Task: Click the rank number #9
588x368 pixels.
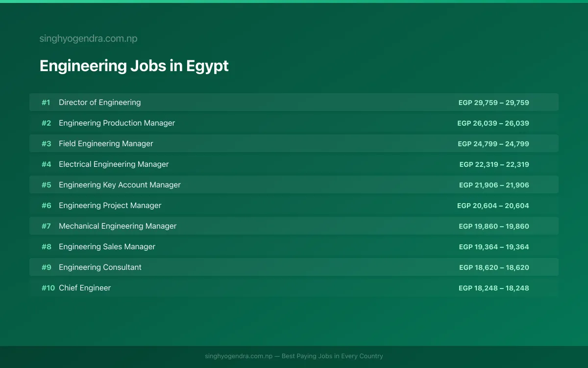Action: [x=46, y=267]
